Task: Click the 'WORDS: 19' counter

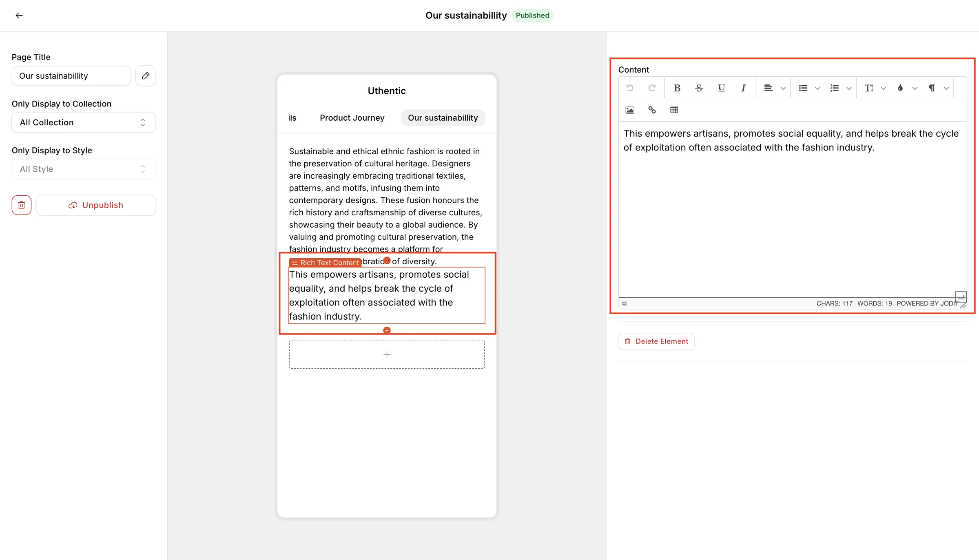Action: coord(875,303)
